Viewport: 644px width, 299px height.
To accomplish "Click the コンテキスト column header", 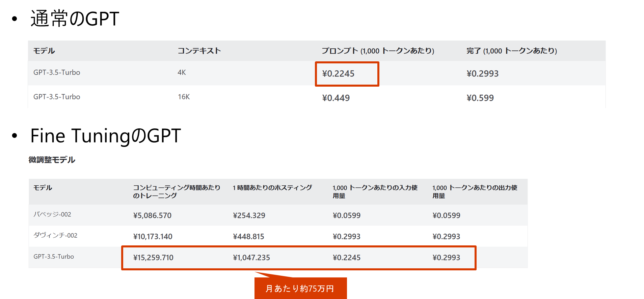I will [199, 51].
